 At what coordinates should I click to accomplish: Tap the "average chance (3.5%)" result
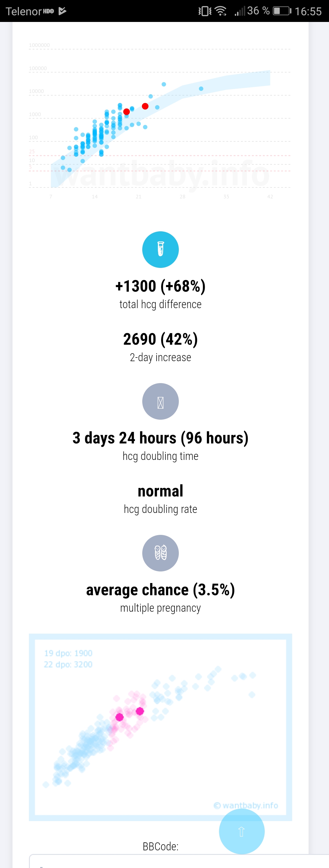point(160,590)
